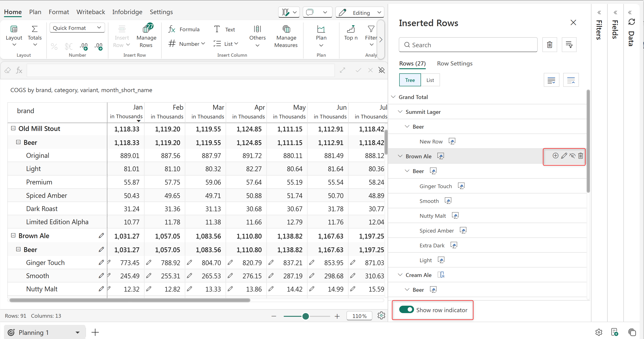This screenshot has width=644, height=339.
Task: Switch row view to List
Action: pyautogui.click(x=430, y=80)
